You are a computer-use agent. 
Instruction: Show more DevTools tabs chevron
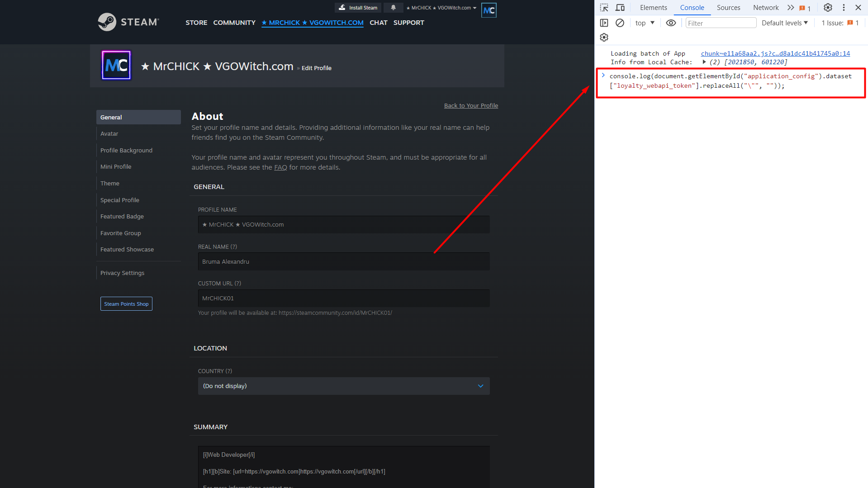[x=791, y=8]
